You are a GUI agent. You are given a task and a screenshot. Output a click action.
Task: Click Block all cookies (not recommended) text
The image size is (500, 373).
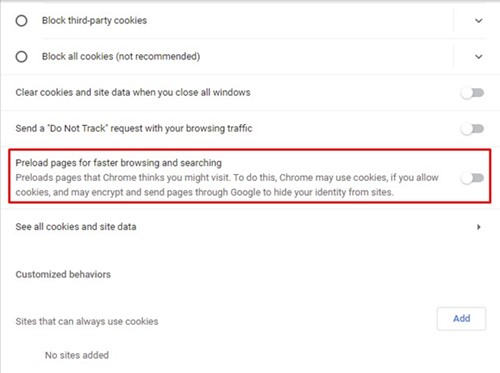point(121,56)
